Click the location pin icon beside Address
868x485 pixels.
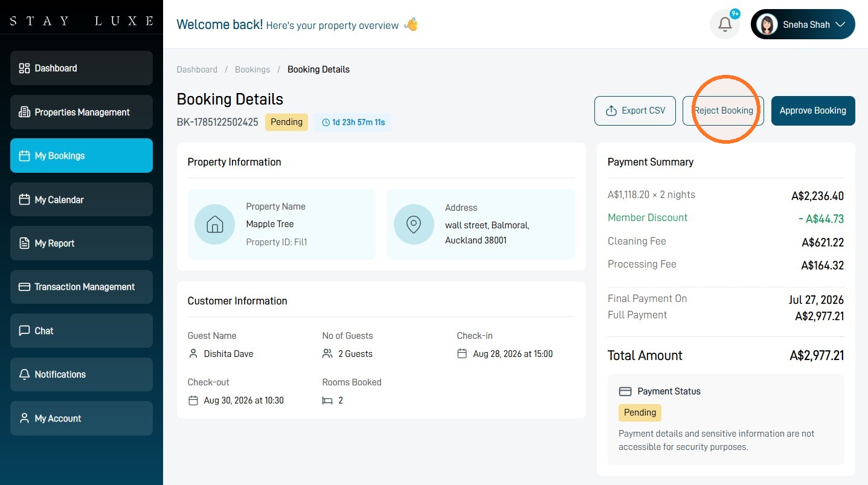pos(414,224)
